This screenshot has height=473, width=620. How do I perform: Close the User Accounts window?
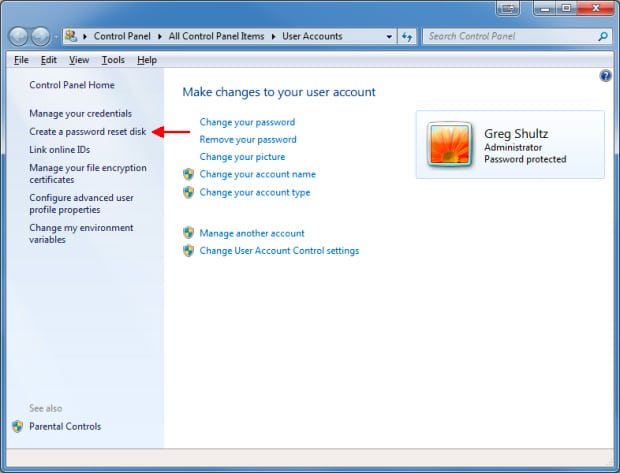pos(596,8)
